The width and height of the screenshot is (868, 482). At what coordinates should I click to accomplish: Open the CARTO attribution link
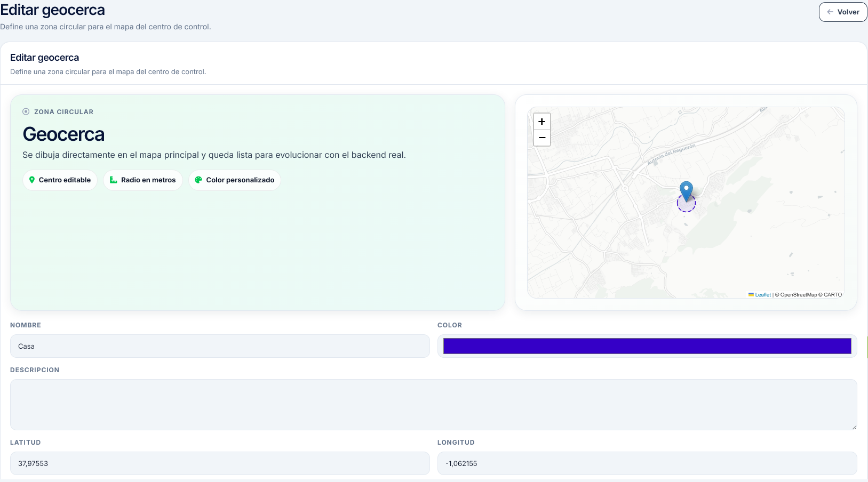[x=832, y=295]
